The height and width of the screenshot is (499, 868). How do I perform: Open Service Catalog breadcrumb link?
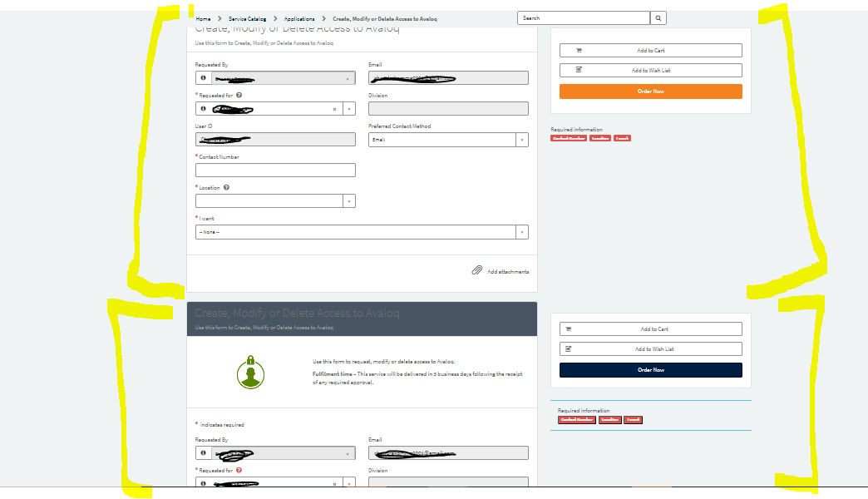click(x=248, y=19)
